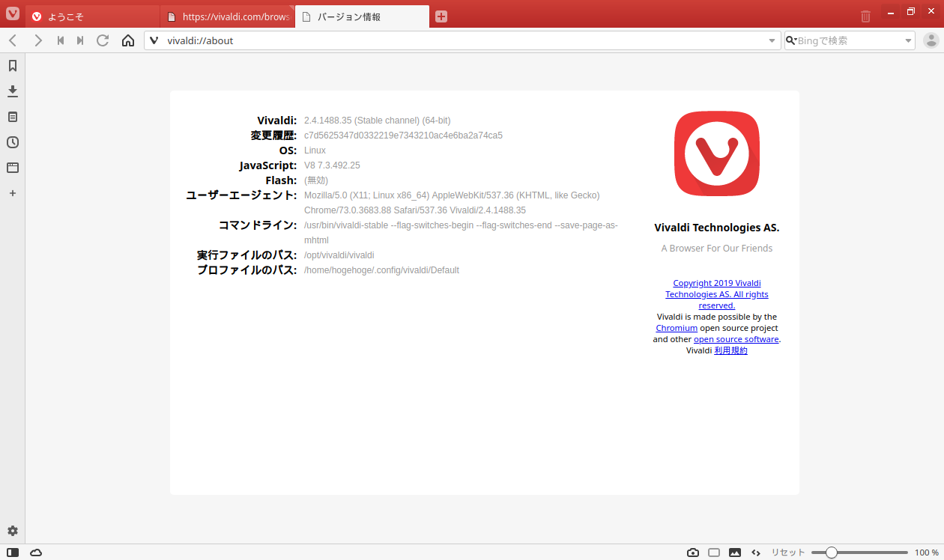Open the Bookmarks panel

(x=13, y=66)
